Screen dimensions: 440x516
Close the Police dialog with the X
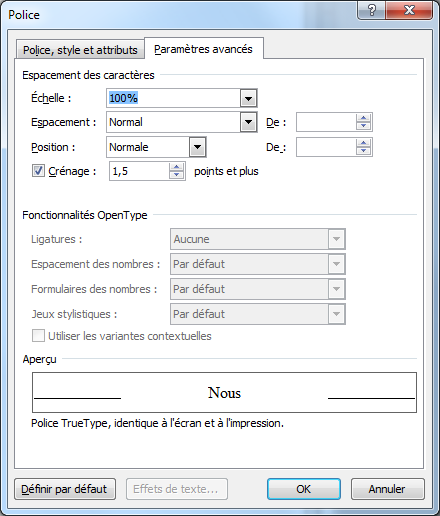coord(409,10)
